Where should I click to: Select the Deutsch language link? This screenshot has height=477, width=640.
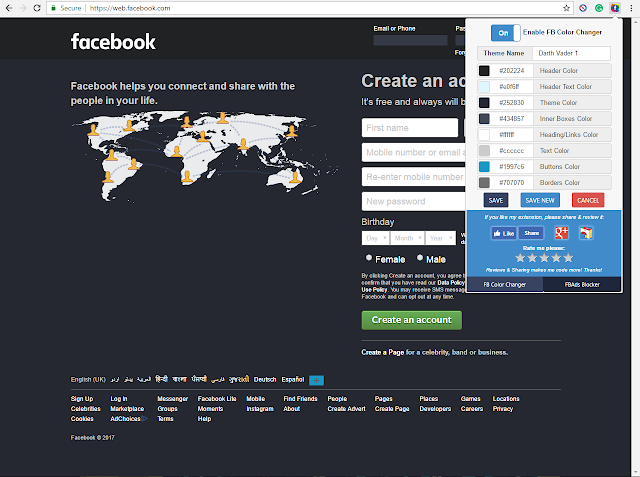tap(265, 379)
